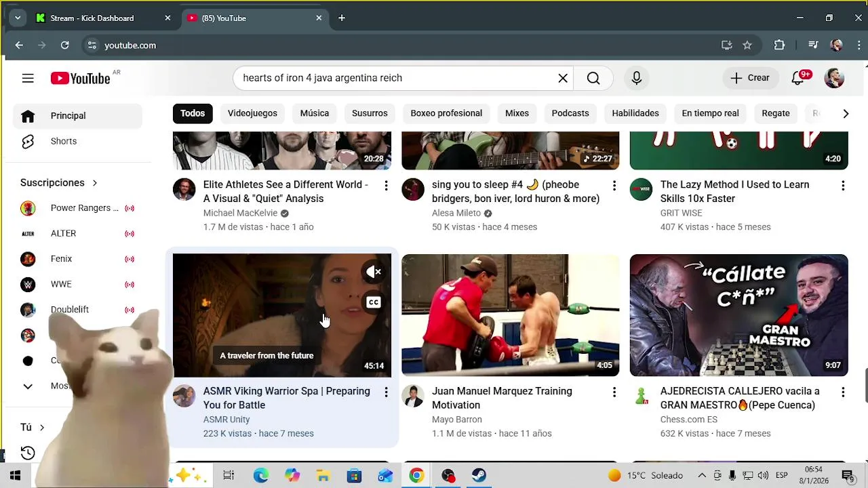Open the WWE subscription channel
The image size is (868, 488).
click(77, 284)
